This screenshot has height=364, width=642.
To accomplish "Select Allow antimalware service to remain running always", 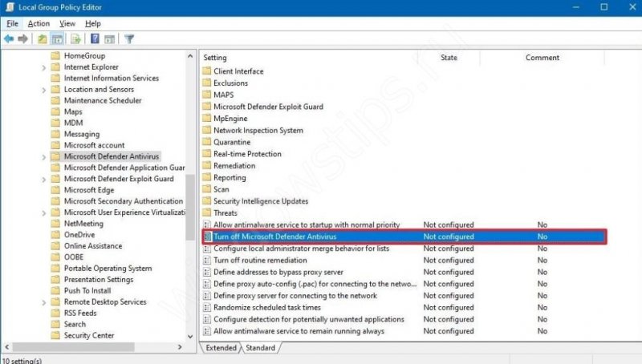I will [299, 331].
